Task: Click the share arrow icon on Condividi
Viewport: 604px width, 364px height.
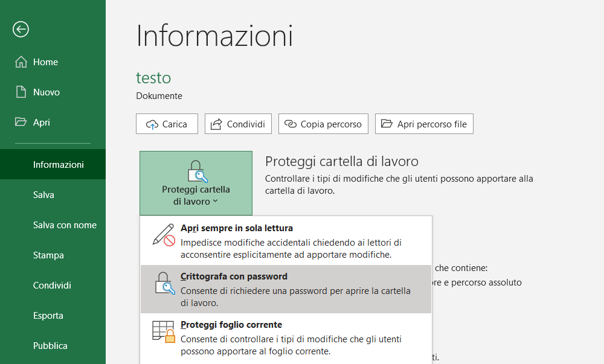Action: (216, 124)
